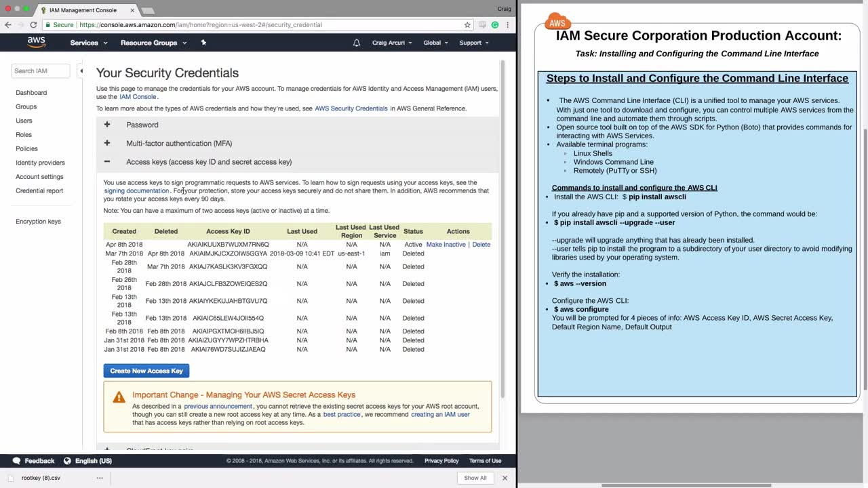
Task: Collapse the IAM sidebar with the arrow toggle
Action: (x=81, y=70)
